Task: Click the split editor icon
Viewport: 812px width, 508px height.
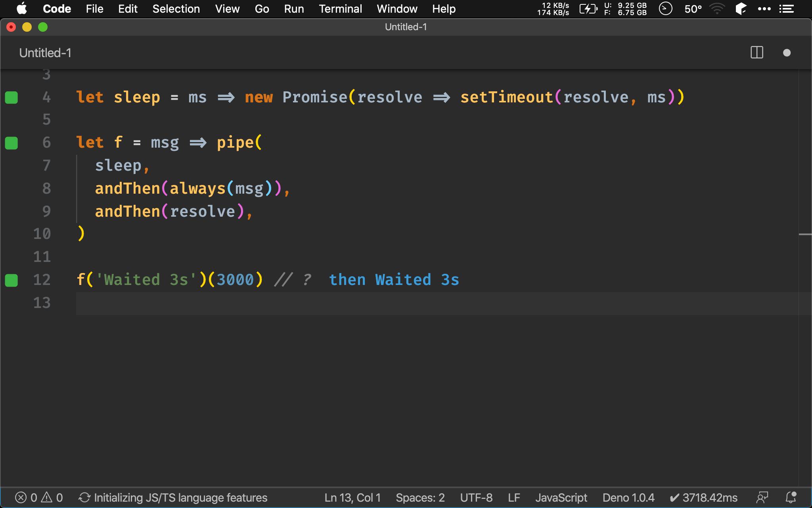Action: [x=757, y=53]
